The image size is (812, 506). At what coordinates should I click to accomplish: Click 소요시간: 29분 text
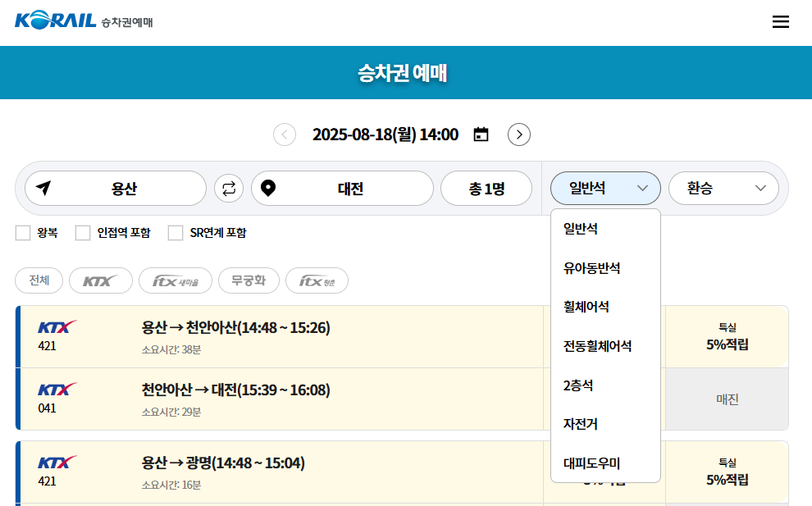pyautogui.click(x=171, y=412)
